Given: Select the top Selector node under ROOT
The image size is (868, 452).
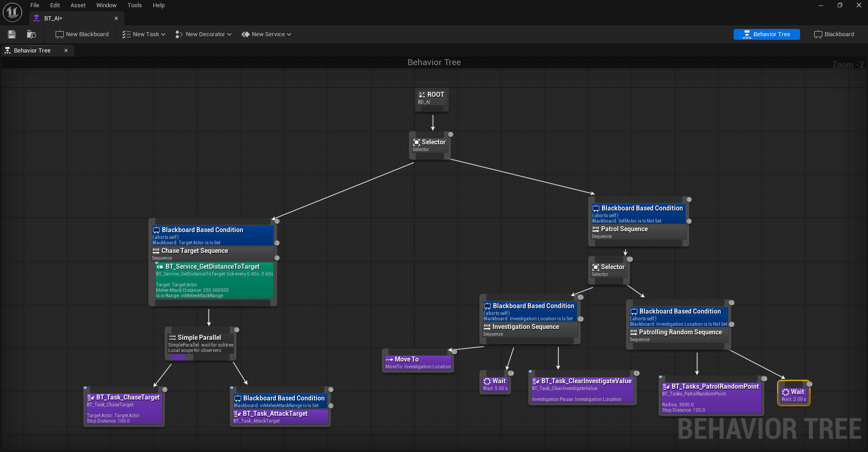Looking at the screenshot, I should (430, 145).
